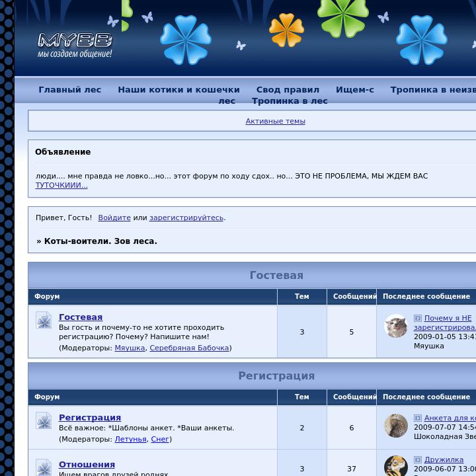The image size is (476, 476).
Task: Open Наши котики и кошечки menu
Action: click(x=178, y=90)
